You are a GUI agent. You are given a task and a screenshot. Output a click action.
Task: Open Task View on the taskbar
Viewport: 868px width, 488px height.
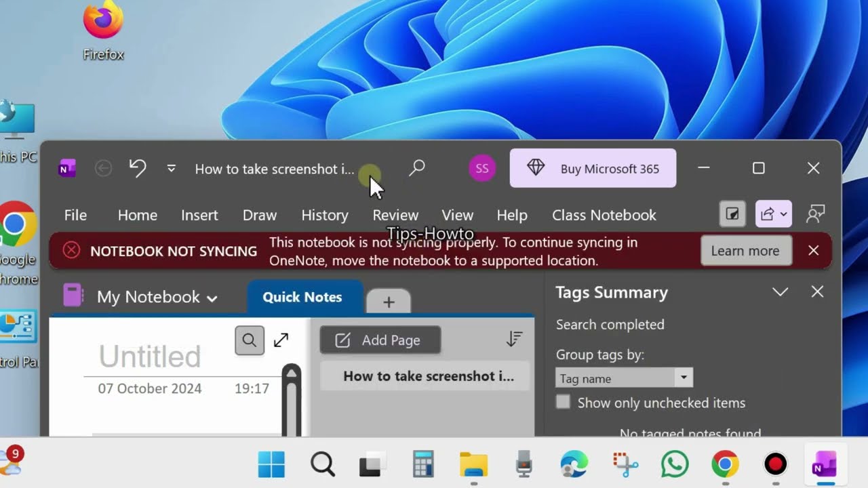(372, 465)
